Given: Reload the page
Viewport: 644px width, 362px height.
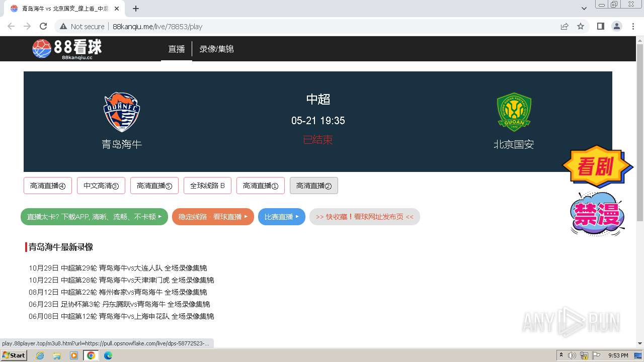Looking at the screenshot, I should (x=43, y=26).
